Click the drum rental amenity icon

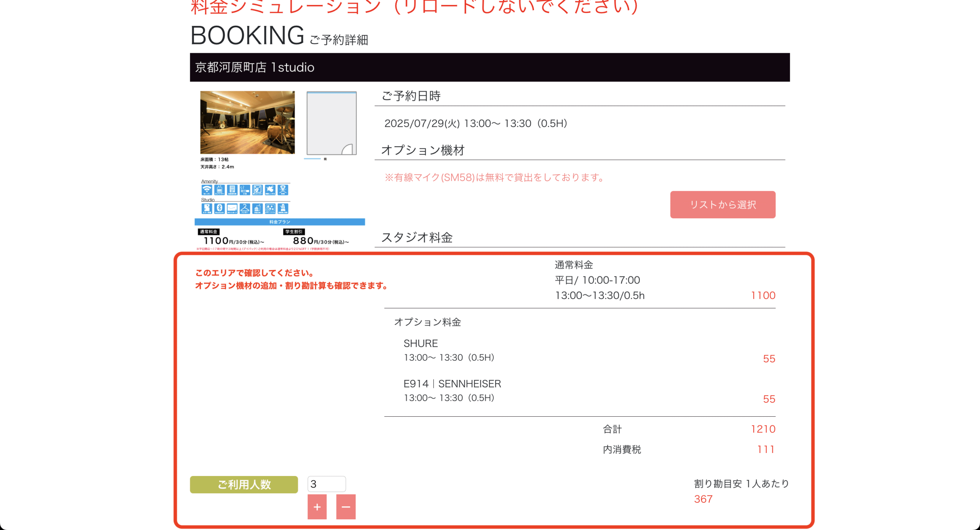click(270, 190)
